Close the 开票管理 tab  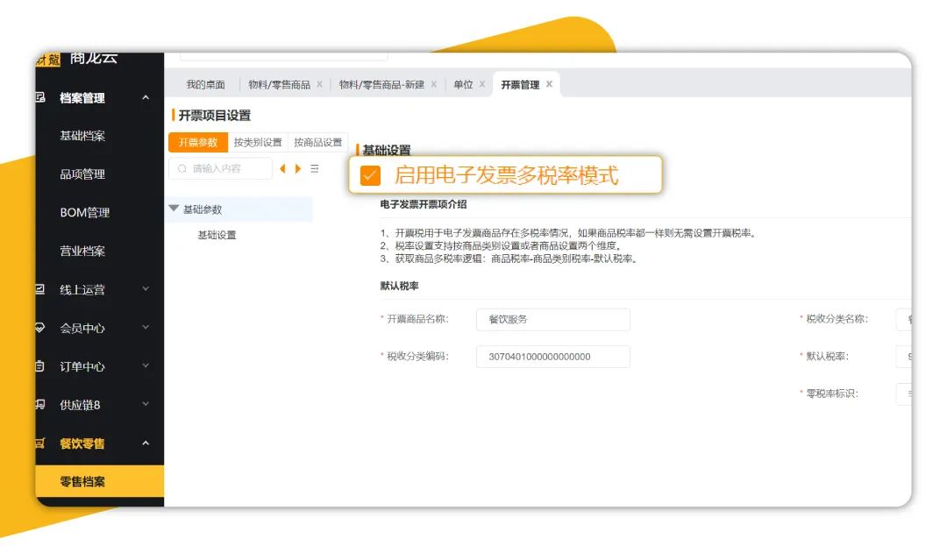[x=549, y=84]
